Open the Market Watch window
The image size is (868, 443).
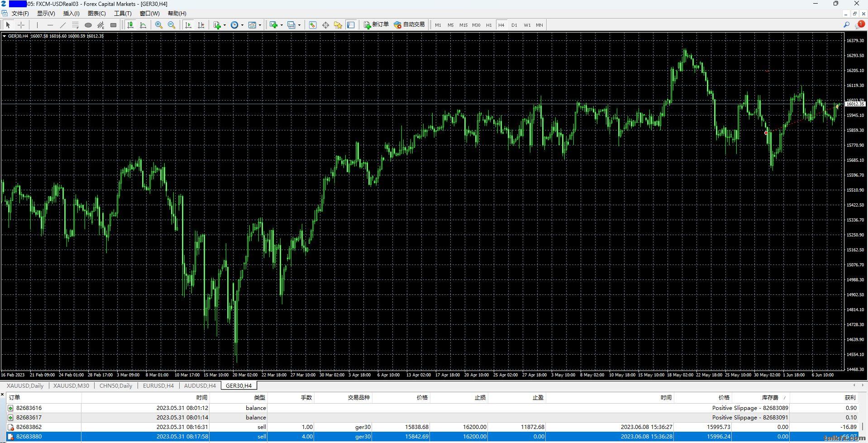(313, 25)
